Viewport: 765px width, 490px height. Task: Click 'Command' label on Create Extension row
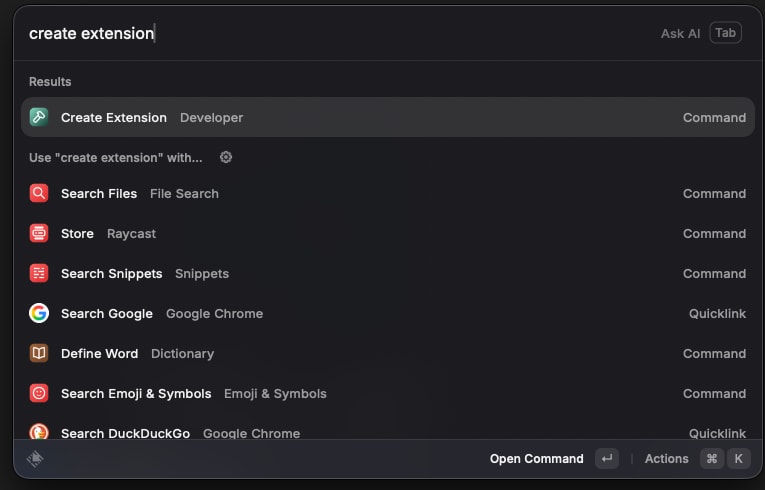714,118
